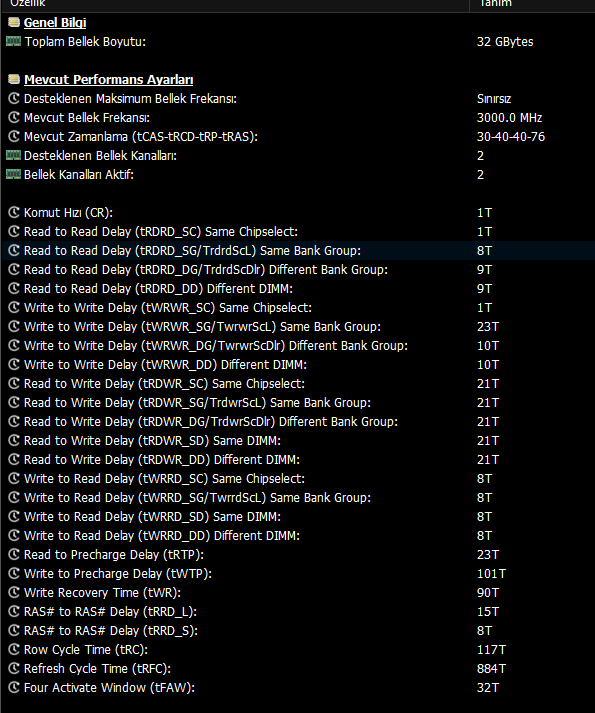This screenshot has width=595, height=713.
Task: Select the Write to Read Delay (tWRRD_DD) label
Action: pyautogui.click(x=162, y=536)
